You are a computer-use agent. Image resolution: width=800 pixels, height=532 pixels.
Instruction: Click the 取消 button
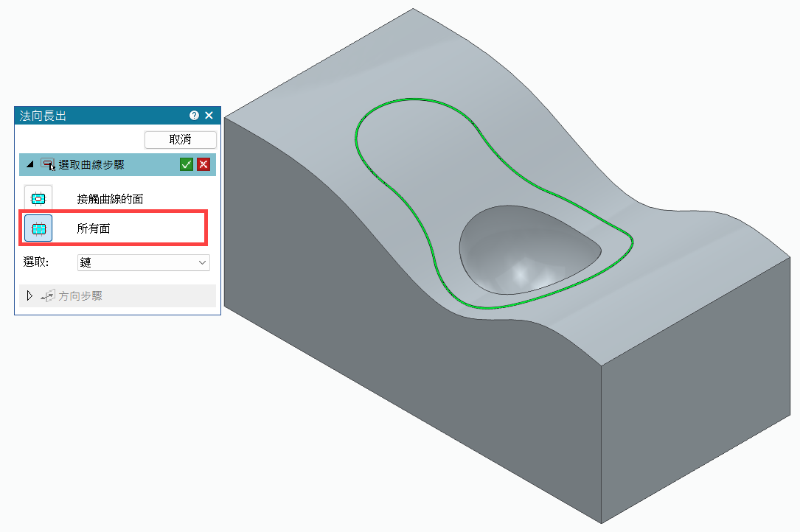tap(180, 139)
